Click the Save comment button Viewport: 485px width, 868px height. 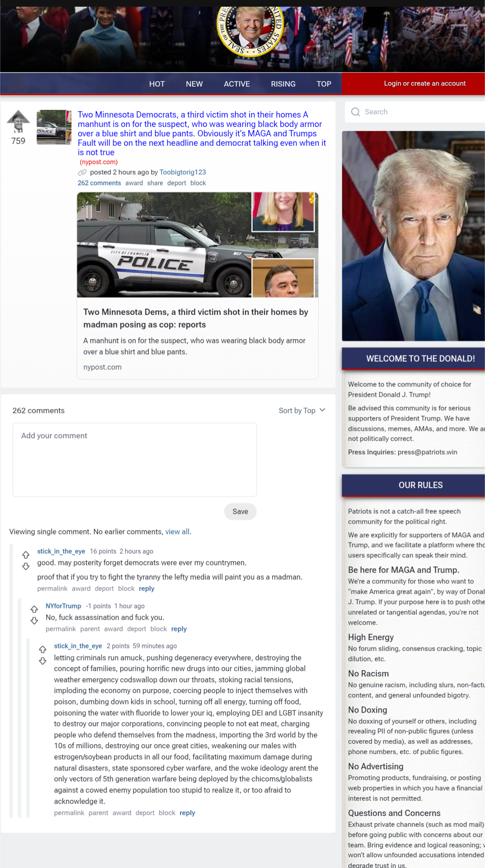[x=240, y=512]
